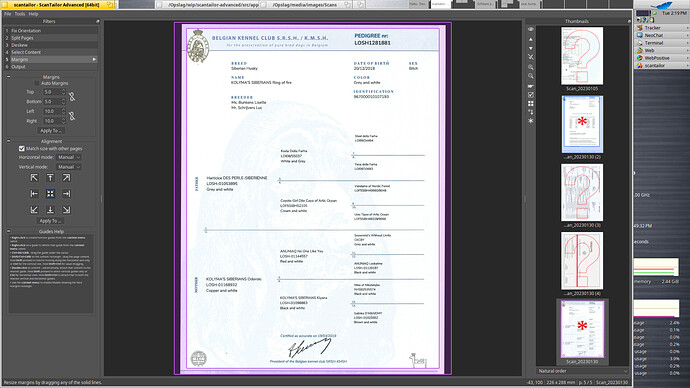Select the center alignment icon
Viewport: 690px width, 388px height.
pos(50,194)
